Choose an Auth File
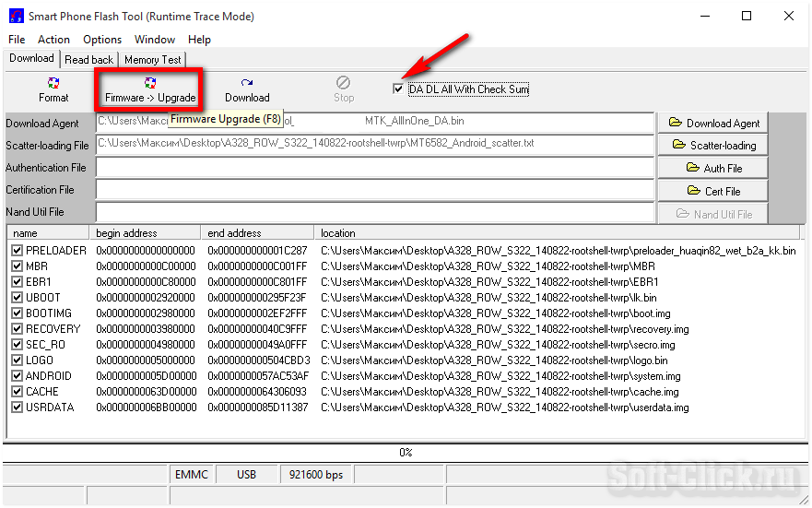812x508 pixels. pyautogui.click(x=714, y=169)
